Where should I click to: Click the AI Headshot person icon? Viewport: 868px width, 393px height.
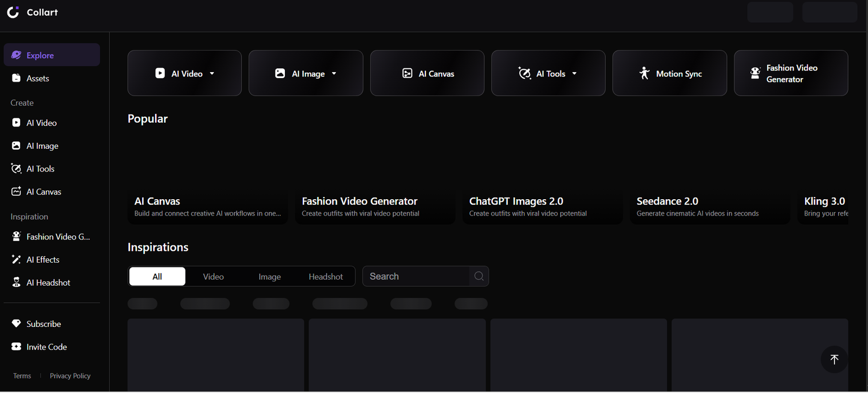click(16, 282)
